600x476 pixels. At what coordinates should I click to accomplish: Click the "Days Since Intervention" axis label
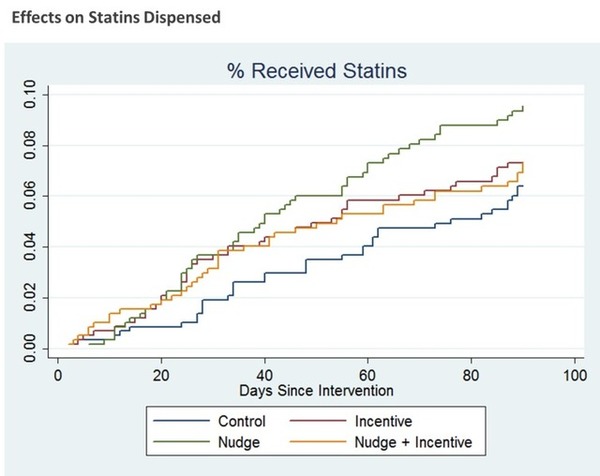point(316,389)
